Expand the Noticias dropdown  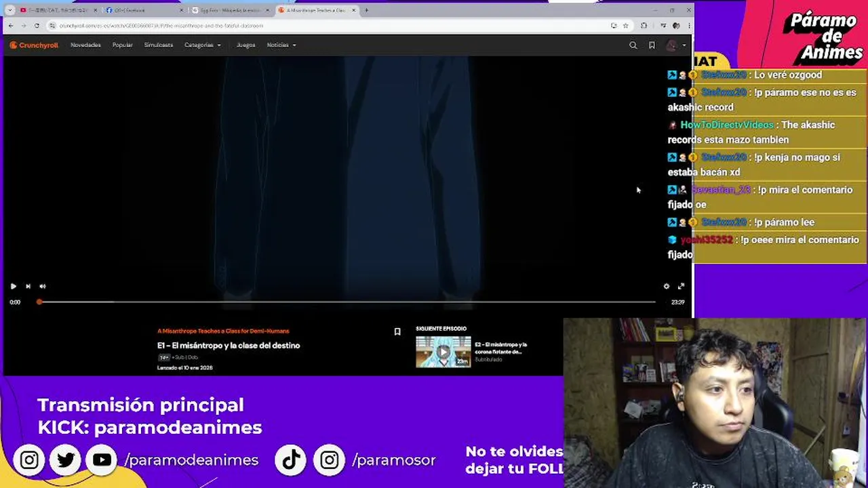point(281,45)
